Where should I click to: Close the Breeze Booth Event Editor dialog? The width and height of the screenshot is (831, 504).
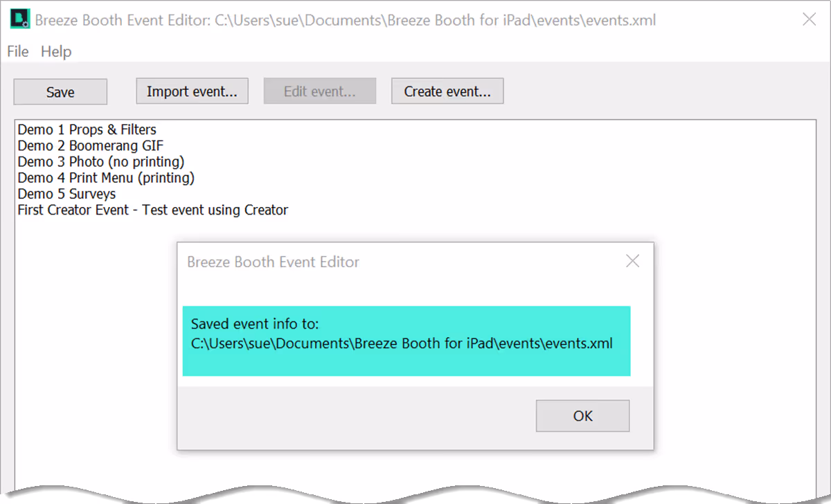(632, 261)
